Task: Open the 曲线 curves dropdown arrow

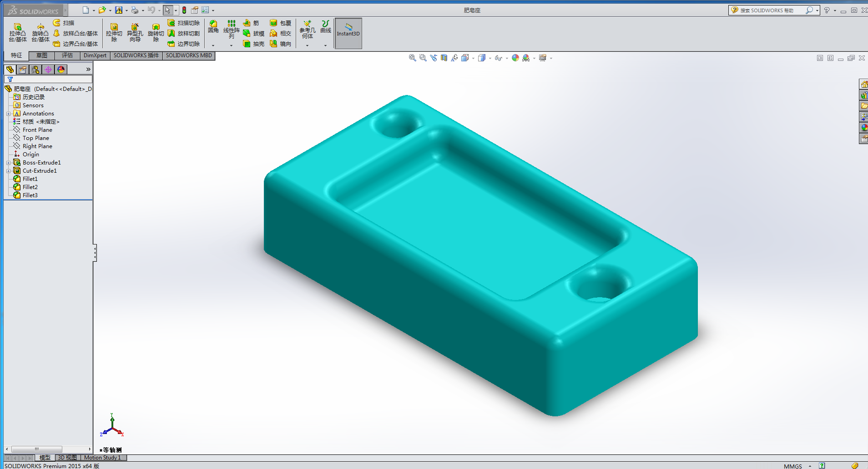Action: 326,45
